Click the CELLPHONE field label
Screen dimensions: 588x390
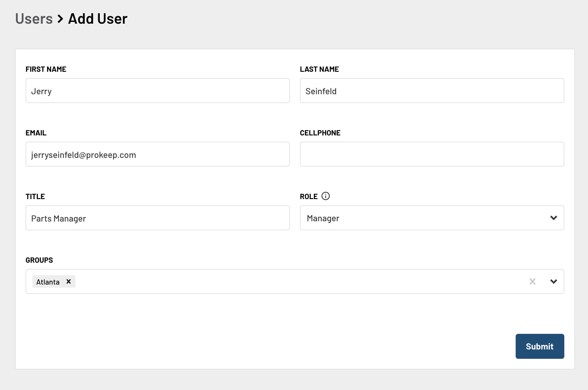tap(320, 133)
